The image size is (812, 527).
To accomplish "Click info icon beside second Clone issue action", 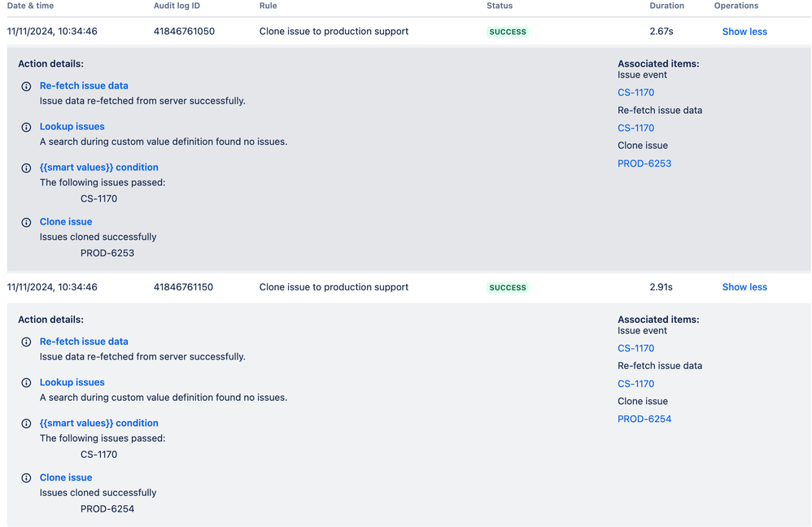I will tap(26, 478).
